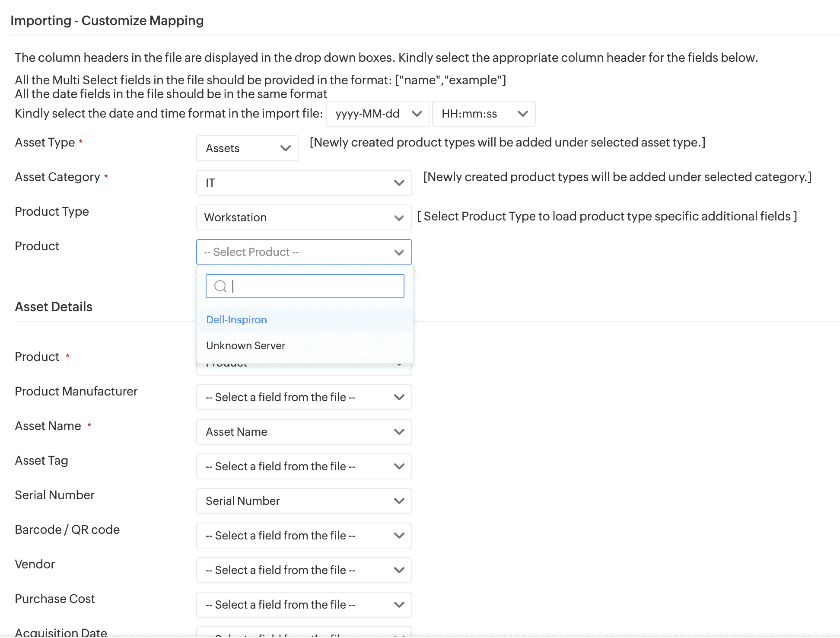Choose Unknown Server option in dropdown
This screenshot has height=638, width=840.
pos(245,346)
